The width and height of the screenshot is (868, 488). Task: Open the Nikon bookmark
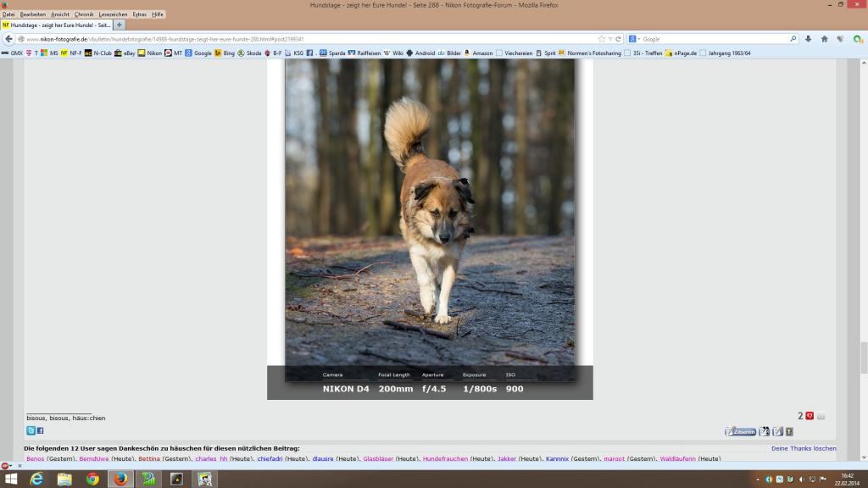[x=149, y=53]
